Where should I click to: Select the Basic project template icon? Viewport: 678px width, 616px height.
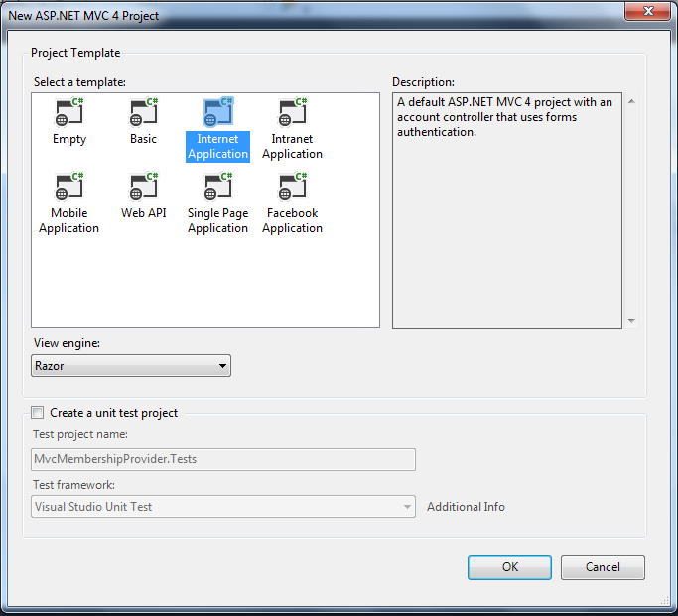144,112
